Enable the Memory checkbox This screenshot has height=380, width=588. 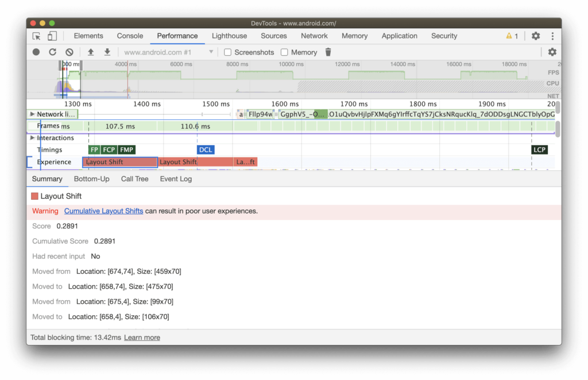coord(284,52)
